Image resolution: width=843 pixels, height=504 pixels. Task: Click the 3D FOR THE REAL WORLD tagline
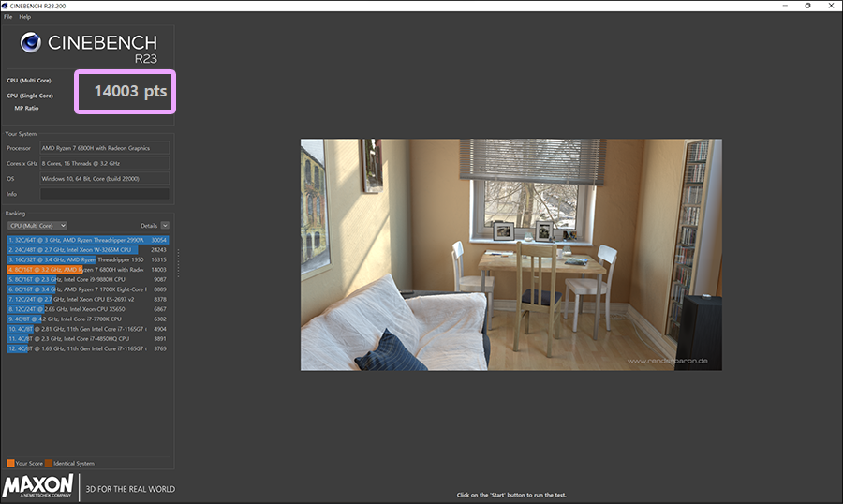coord(130,489)
